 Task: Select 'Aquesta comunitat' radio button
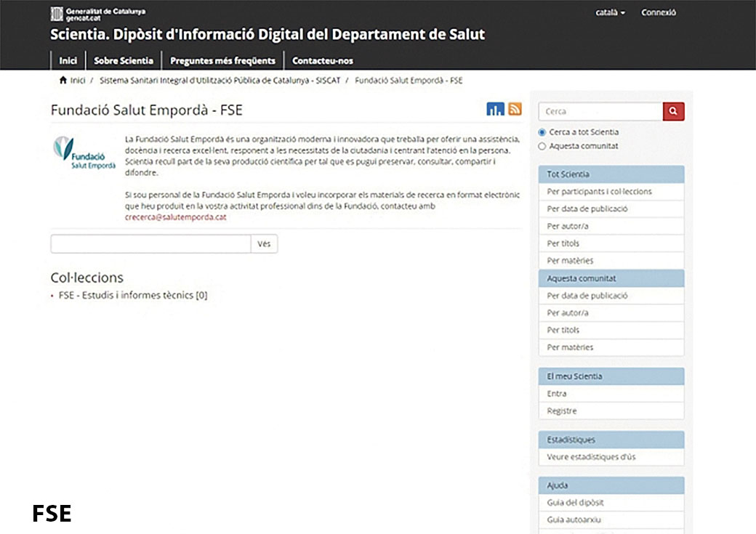(542, 146)
